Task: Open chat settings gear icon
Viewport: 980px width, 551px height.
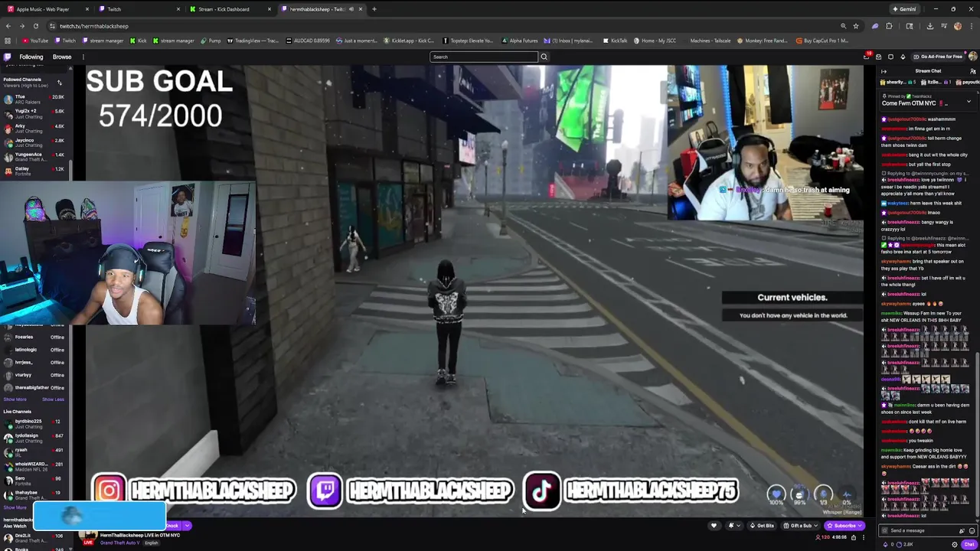Action: [x=955, y=544]
